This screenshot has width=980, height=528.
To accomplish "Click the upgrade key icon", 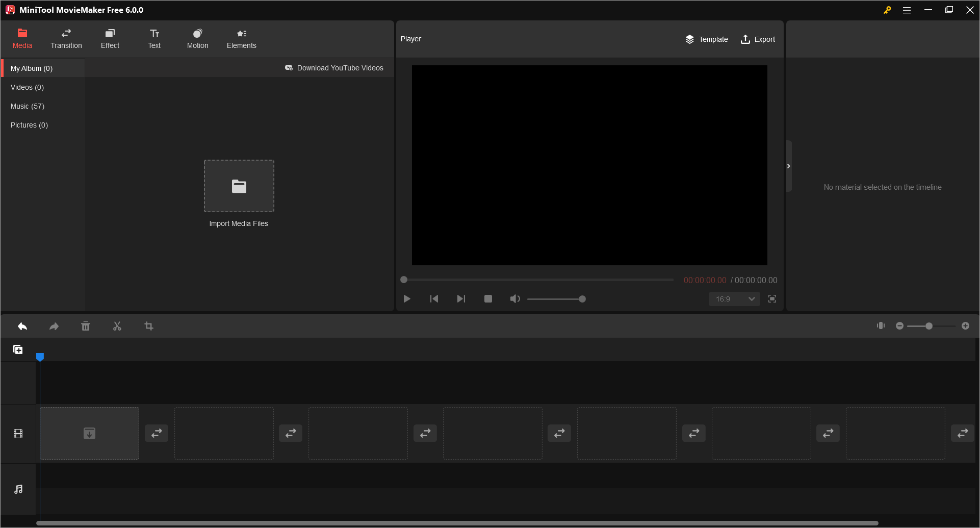I will 887,10.
